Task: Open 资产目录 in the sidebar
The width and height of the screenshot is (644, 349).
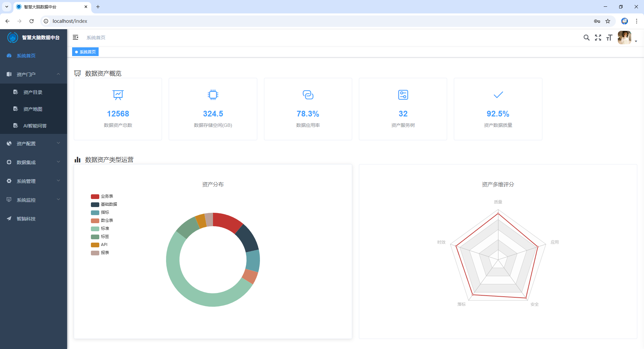Action: (33, 92)
